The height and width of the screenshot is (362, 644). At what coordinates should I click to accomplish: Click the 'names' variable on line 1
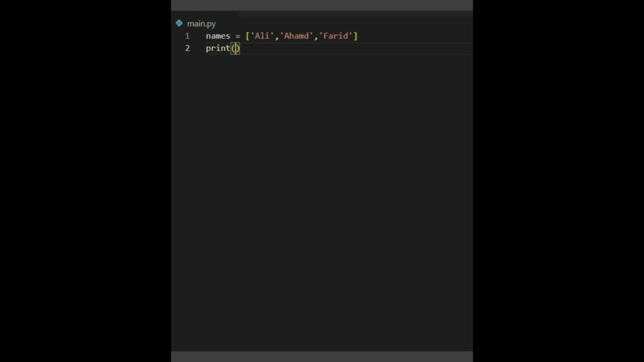tap(218, 36)
